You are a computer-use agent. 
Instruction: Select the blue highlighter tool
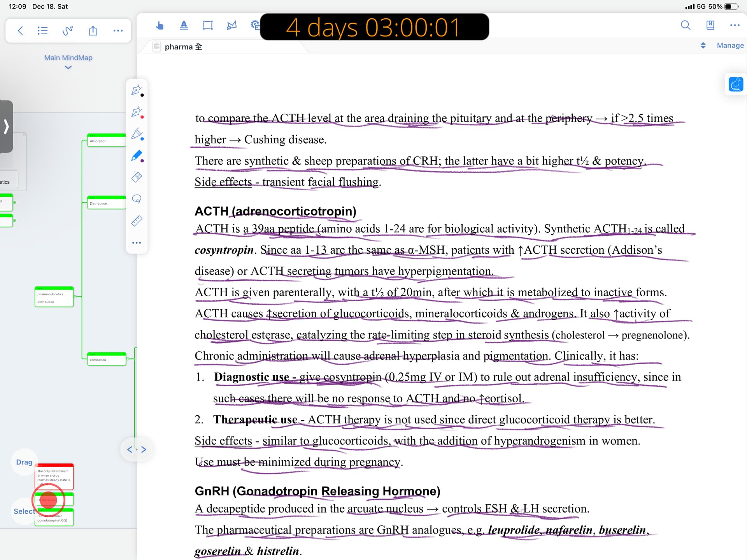click(x=137, y=134)
